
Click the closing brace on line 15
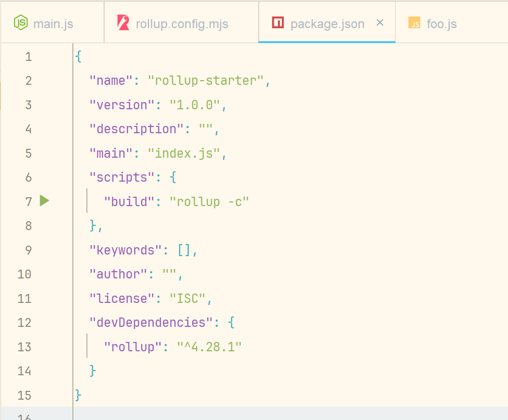tap(78, 396)
